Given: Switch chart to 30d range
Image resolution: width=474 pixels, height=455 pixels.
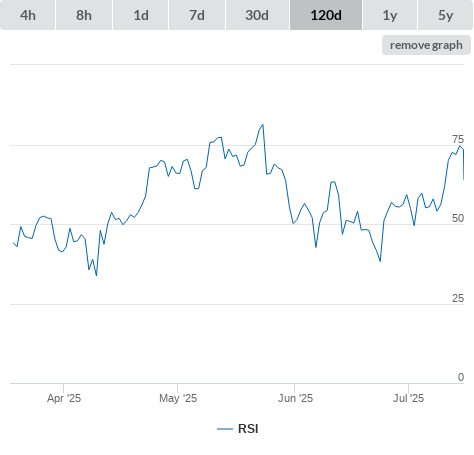Looking at the screenshot, I should pyautogui.click(x=257, y=15).
